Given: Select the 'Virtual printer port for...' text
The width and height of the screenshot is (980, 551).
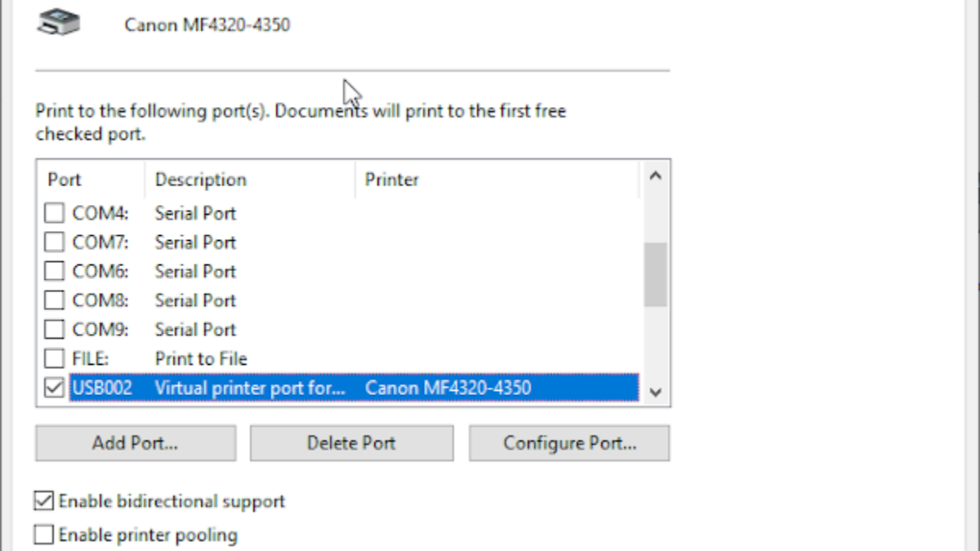Looking at the screenshot, I should pos(250,388).
